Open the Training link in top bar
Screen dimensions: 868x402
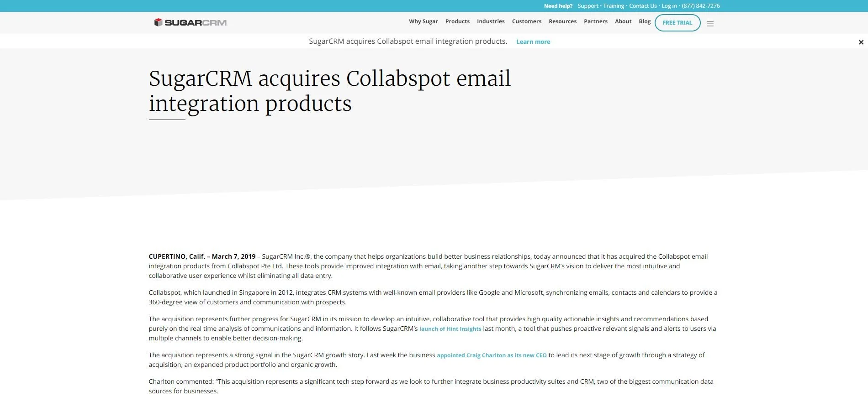click(614, 6)
